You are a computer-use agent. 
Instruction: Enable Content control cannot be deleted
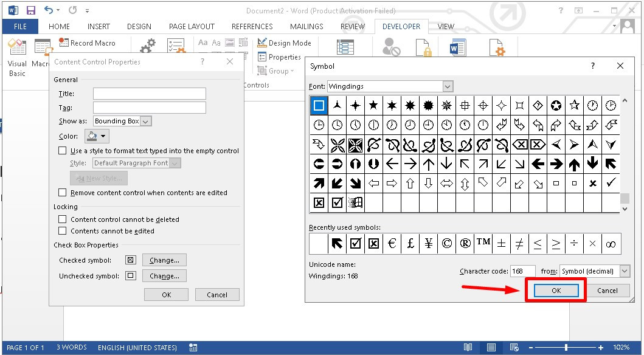62,219
